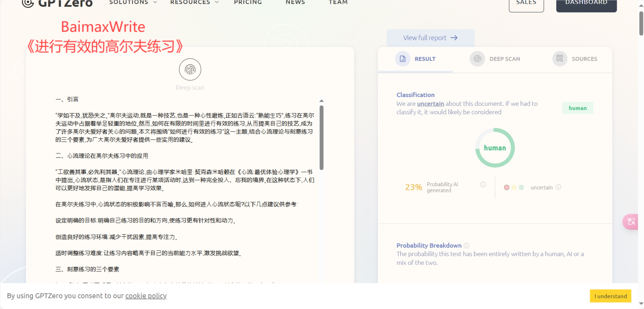This screenshot has height=309, width=644.
Task: Switch to the Result tab
Action: coord(415,59)
